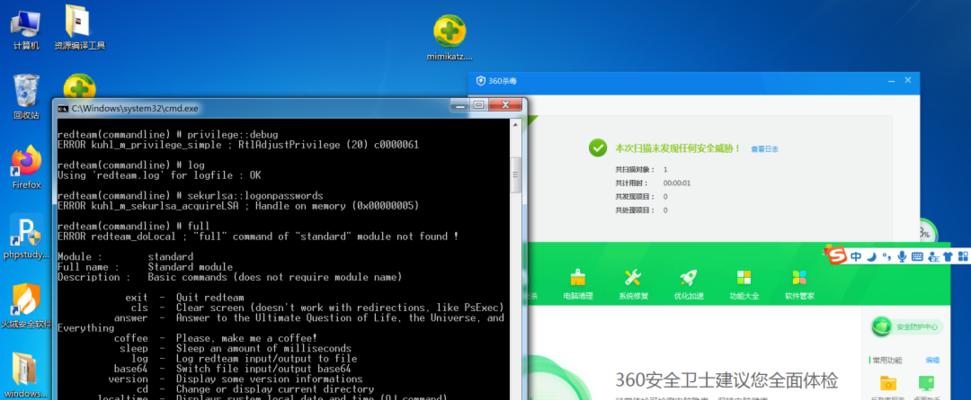Open the 电脑清理 tab in 360安全卫士
971x400 pixels.
click(577, 285)
